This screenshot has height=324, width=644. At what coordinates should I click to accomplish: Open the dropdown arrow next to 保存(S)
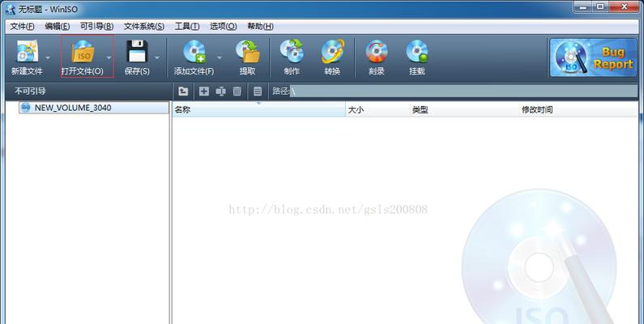[157, 58]
